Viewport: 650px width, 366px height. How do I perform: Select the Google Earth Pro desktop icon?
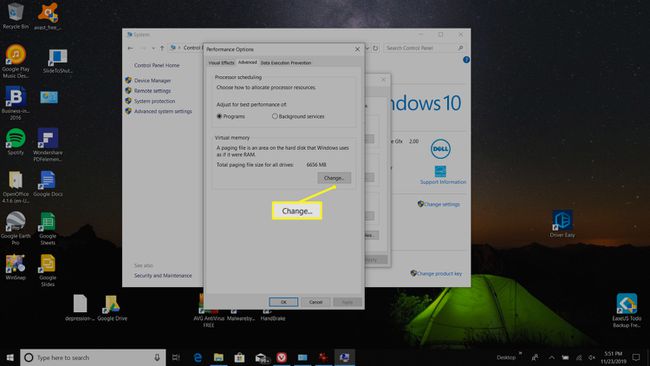point(16,228)
